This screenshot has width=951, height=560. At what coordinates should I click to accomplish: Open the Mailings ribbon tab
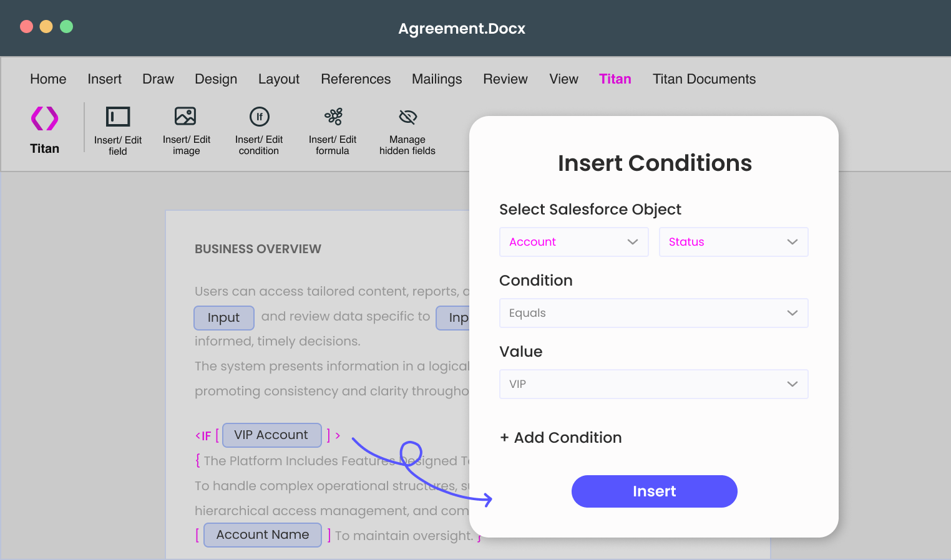coord(437,79)
